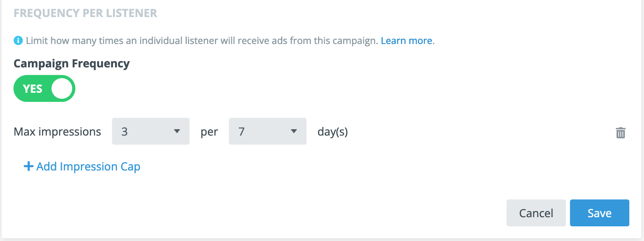Click the arrow on the impressions count dropdown
The width and height of the screenshot is (644, 241).
click(177, 131)
